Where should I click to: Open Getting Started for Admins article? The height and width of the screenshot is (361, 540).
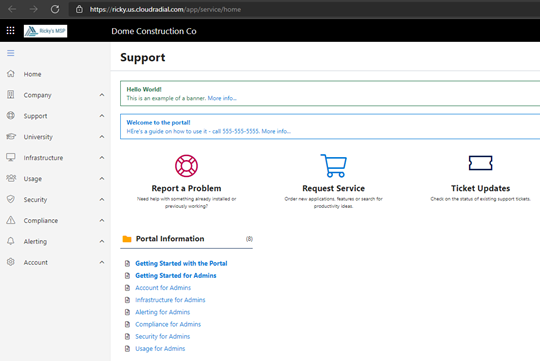176,276
